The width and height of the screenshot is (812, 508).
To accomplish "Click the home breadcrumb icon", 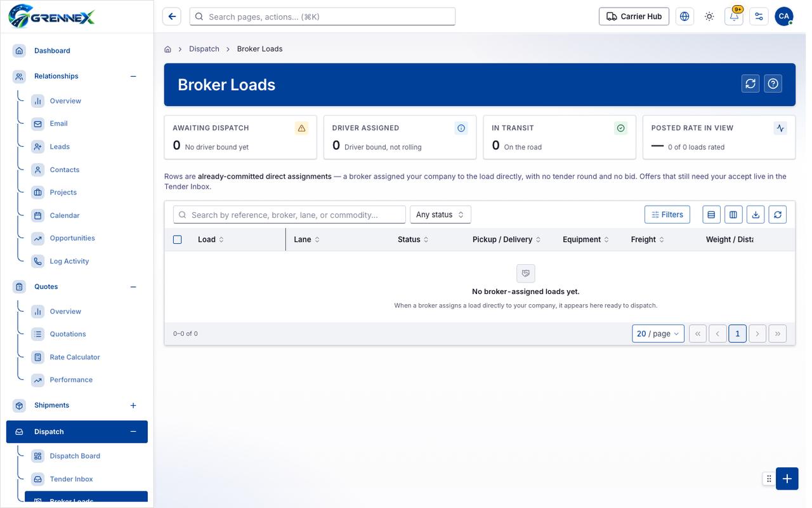I will point(168,49).
